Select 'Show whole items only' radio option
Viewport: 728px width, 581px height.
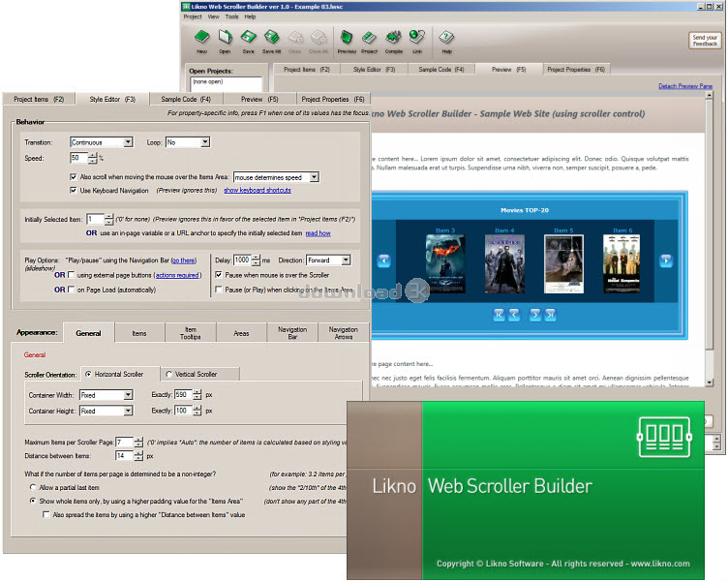[33, 502]
